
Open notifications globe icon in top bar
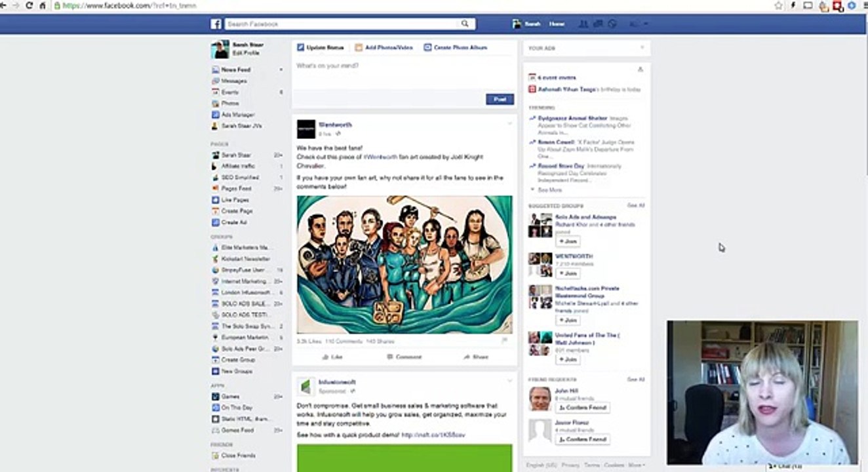click(x=612, y=24)
